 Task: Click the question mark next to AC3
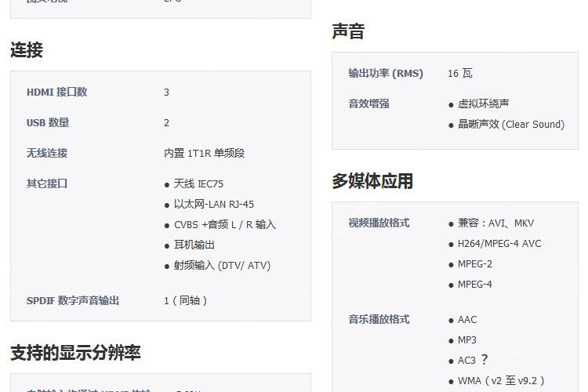(x=485, y=360)
